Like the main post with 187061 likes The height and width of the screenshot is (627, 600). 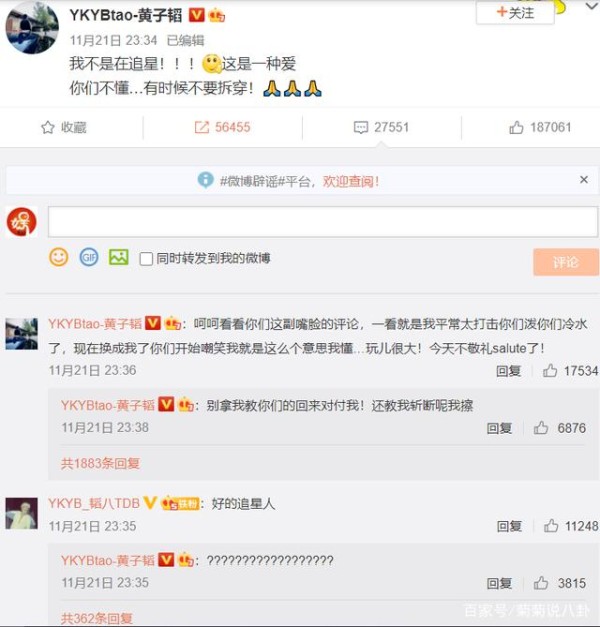540,128
